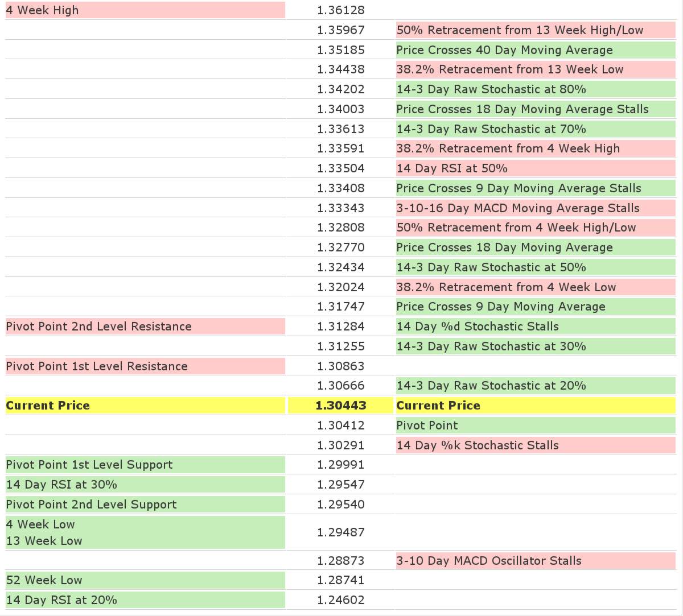Select the value 1.33613
Image resolution: width=683 pixels, height=616 pixels.
pos(341,129)
